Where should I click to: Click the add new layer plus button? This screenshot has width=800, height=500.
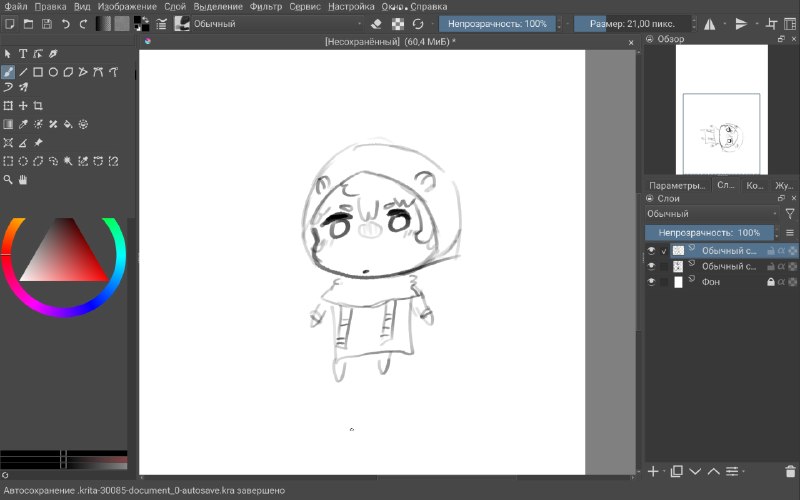pos(653,471)
